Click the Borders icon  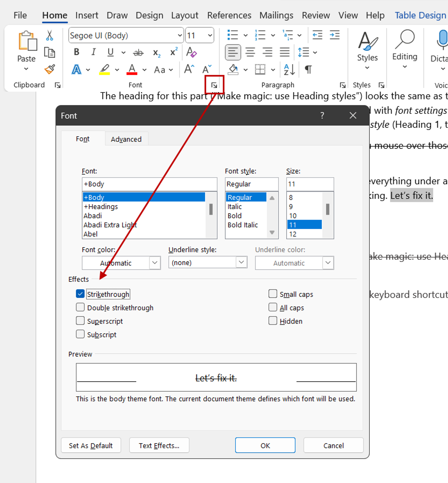(x=260, y=69)
